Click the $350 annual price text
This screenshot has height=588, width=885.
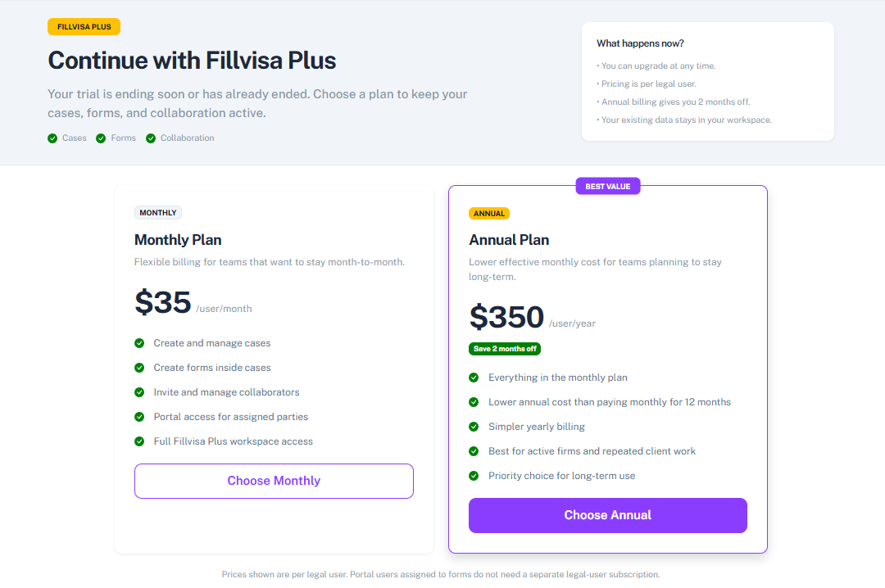click(506, 317)
